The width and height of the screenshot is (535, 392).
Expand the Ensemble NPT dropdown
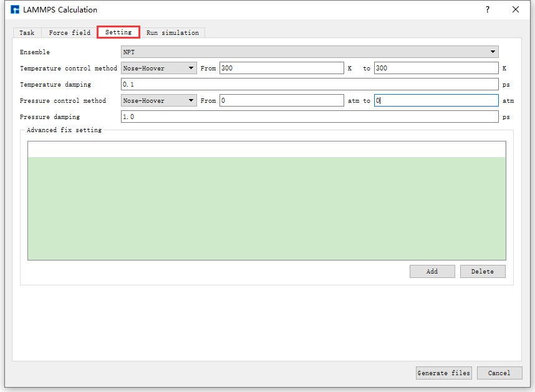(309, 52)
